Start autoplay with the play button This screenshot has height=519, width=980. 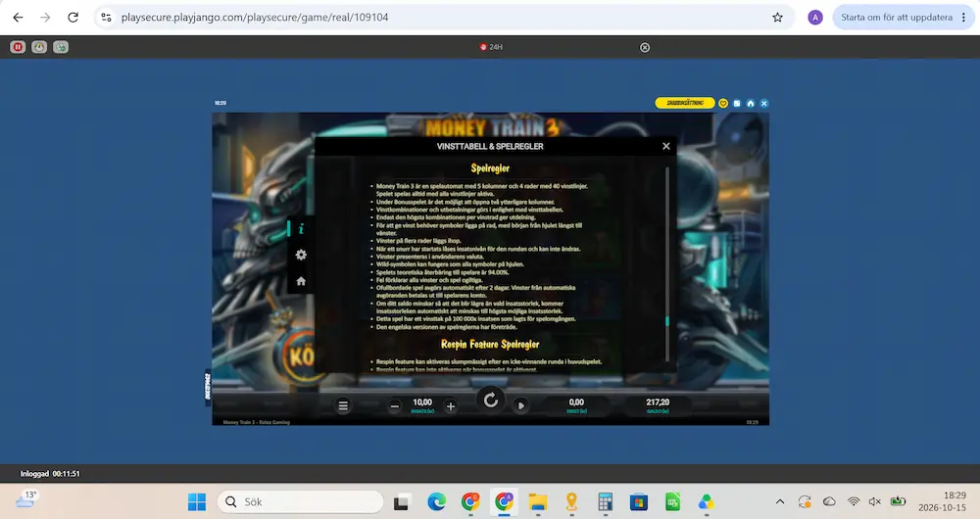tap(520, 406)
